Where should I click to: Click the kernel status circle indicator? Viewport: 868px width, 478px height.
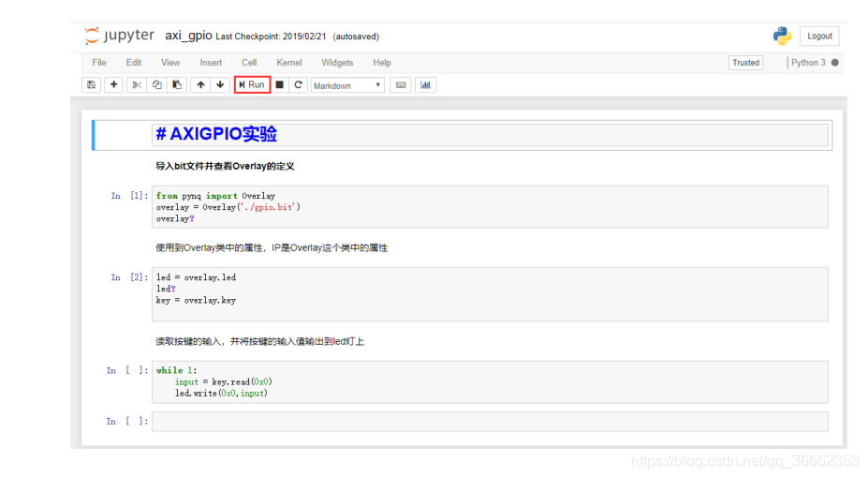835,63
